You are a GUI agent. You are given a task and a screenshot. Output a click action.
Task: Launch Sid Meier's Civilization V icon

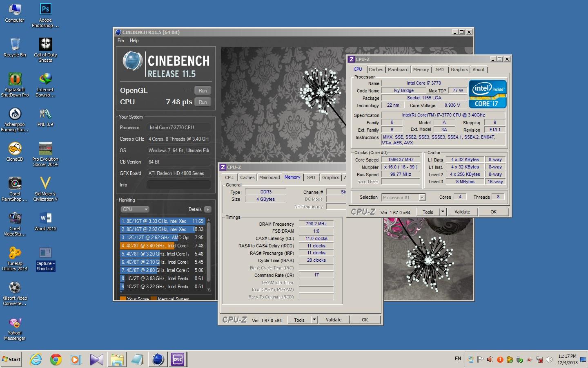(45, 189)
